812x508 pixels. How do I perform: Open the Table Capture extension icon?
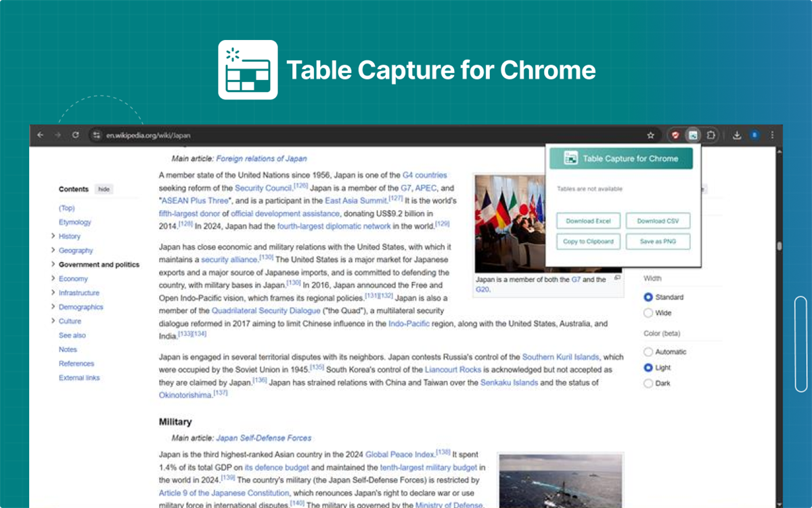[693, 135]
